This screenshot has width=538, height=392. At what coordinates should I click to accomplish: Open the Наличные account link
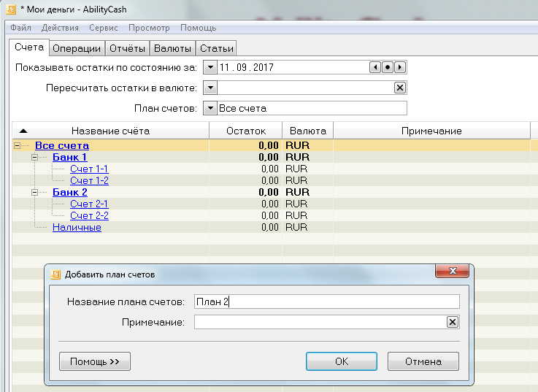point(77,227)
